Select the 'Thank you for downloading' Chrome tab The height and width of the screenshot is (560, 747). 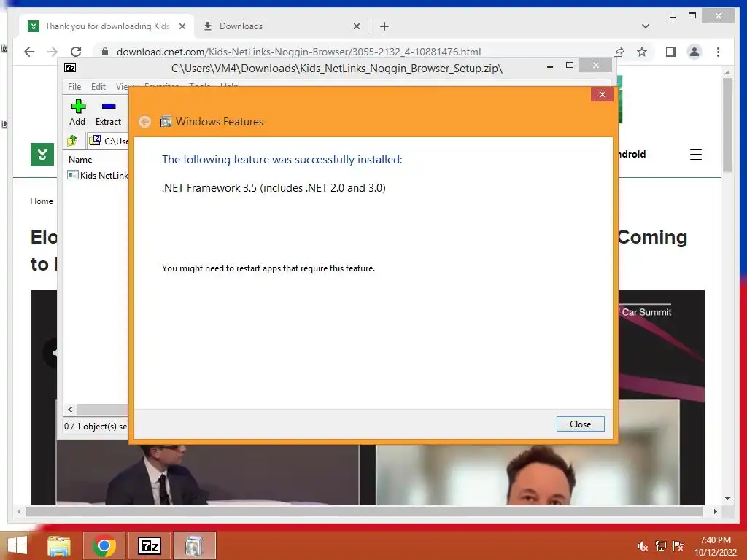(106, 26)
